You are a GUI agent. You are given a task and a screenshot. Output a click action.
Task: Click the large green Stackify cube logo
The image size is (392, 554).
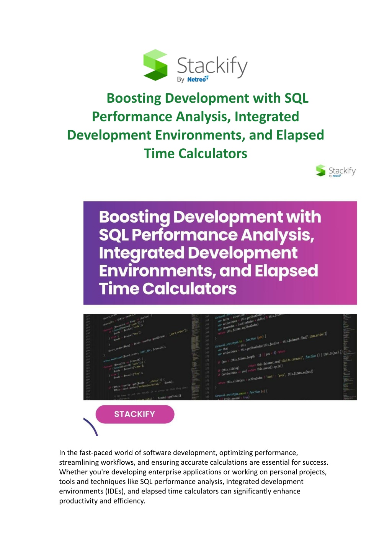tap(155, 65)
